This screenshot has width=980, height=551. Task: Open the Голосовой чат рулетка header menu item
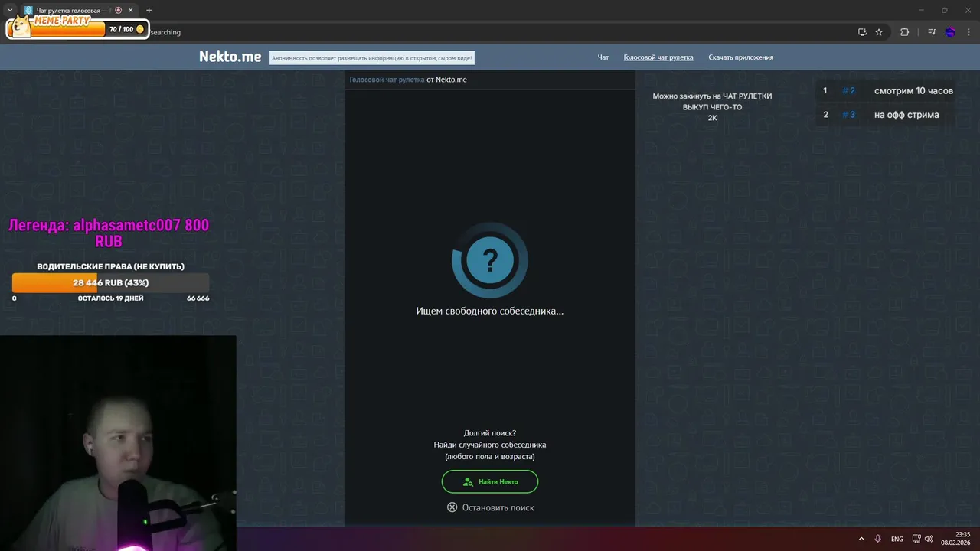point(658,57)
